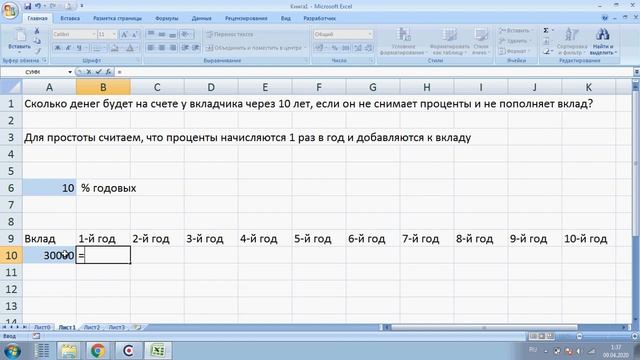Screen dimensions: 640x360
Task: Expand the formula bar
Action: click(x=636, y=72)
